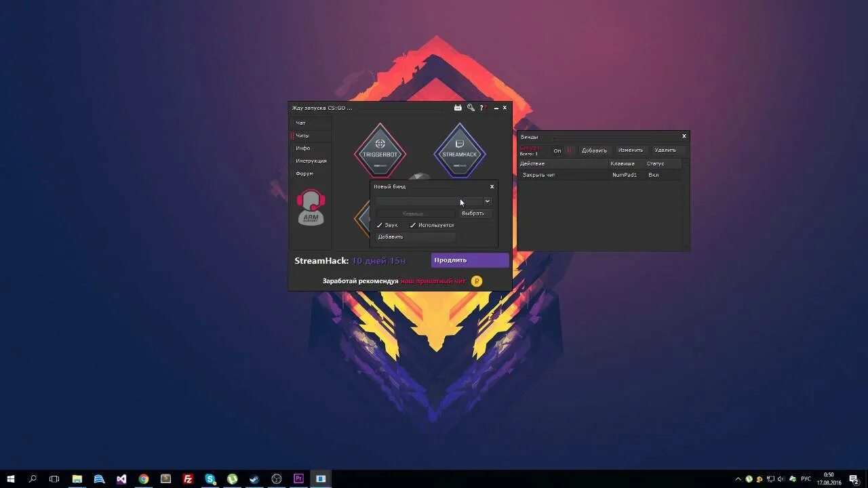The height and width of the screenshot is (488, 868).
Task: Click the Статус column header
Action: (x=663, y=163)
